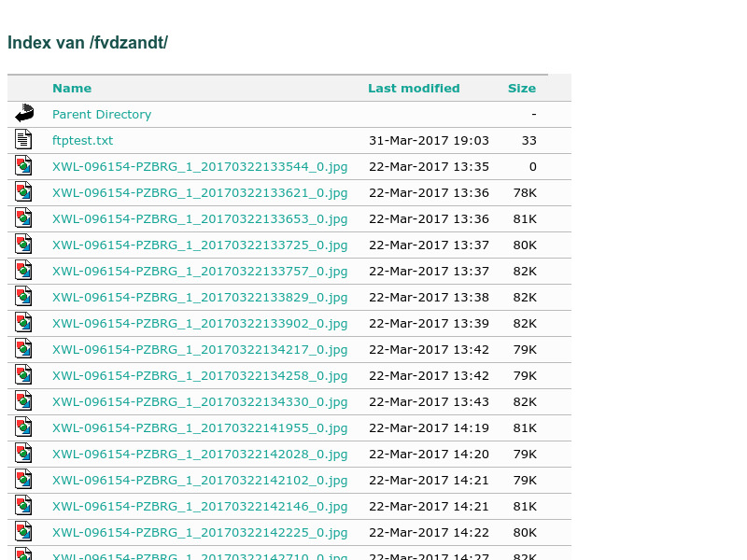Click the image icon beside XWL-096154-PZBRG_1_20170322142225_0.jpg

pos(23,531)
